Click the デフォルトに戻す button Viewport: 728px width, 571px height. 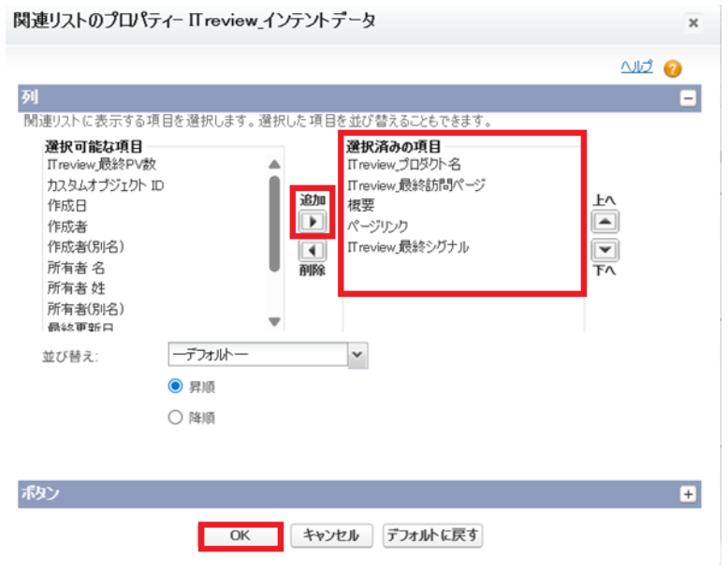pos(432,535)
